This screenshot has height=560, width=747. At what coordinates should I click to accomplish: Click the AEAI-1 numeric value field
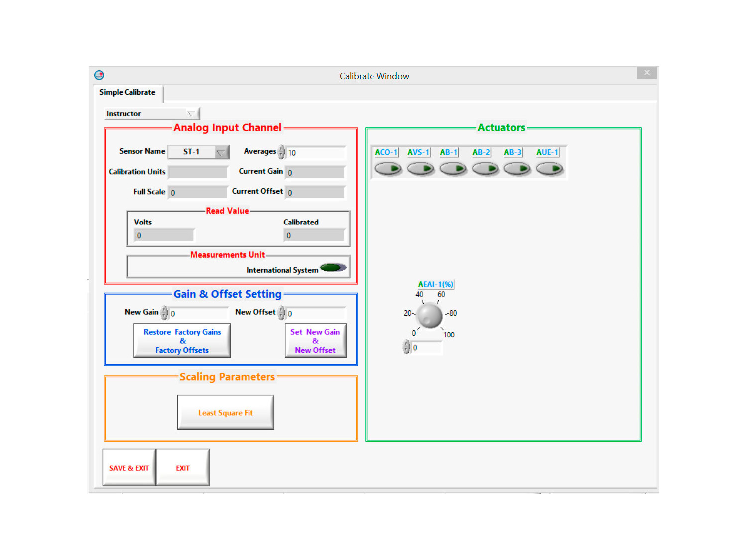point(427,347)
